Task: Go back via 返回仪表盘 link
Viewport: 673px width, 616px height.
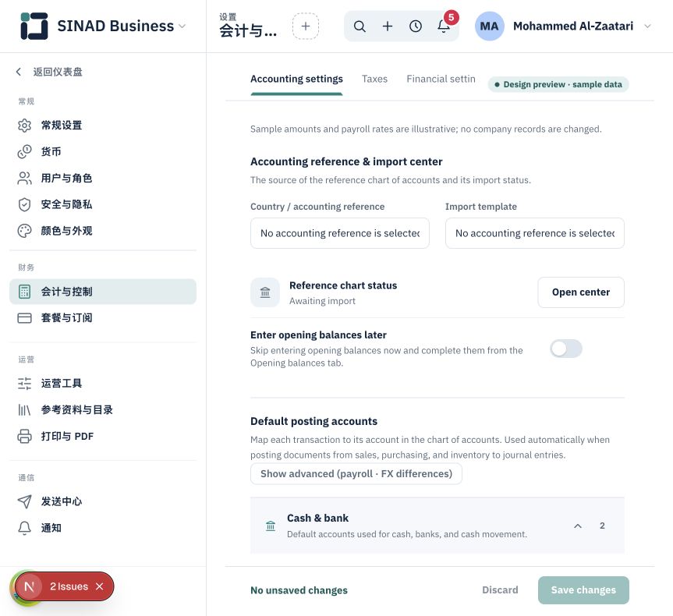Action: [x=58, y=72]
